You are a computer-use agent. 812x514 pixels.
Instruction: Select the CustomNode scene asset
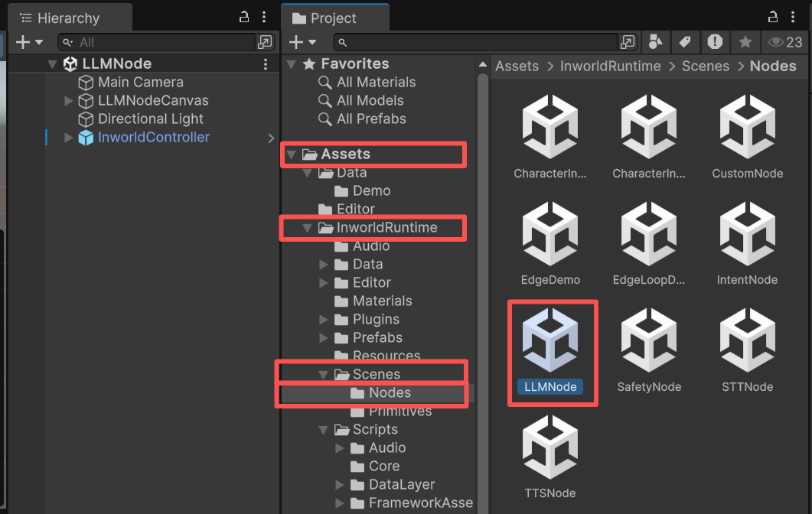(747, 137)
